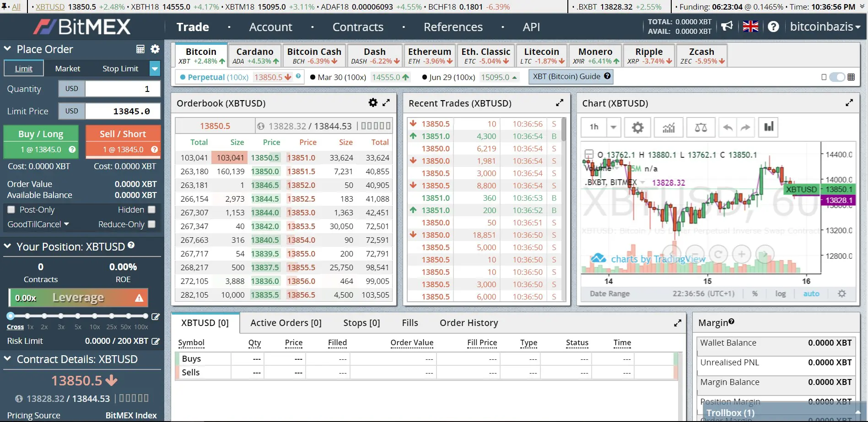
Task: Undo last chart action
Action: (x=728, y=127)
